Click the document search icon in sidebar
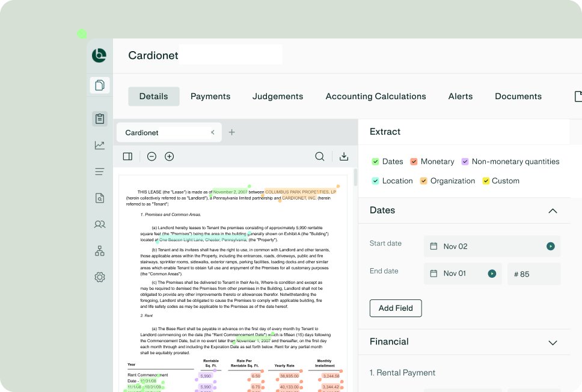This screenshot has width=582, height=392. (100, 198)
